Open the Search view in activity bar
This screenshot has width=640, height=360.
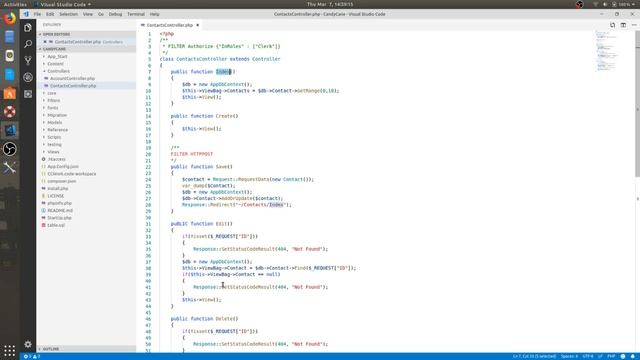pyautogui.click(x=28, y=44)
